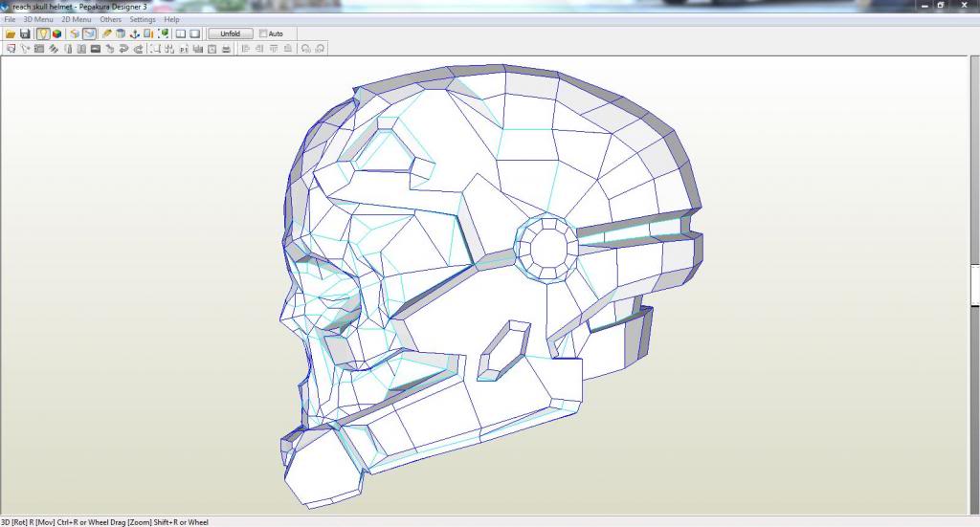Open the File menu
Viewport: 980px width, 527px height.
point(10,19)
